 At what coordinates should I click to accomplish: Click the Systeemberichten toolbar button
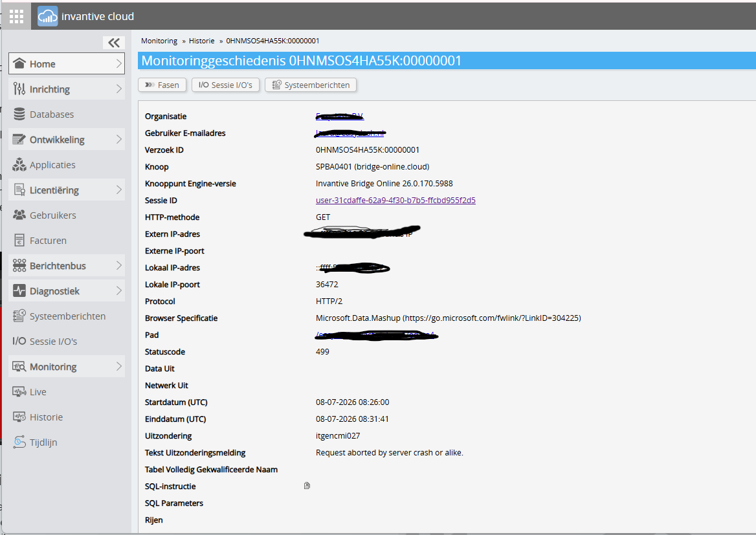pyautogui.click(x=311, y=85)
